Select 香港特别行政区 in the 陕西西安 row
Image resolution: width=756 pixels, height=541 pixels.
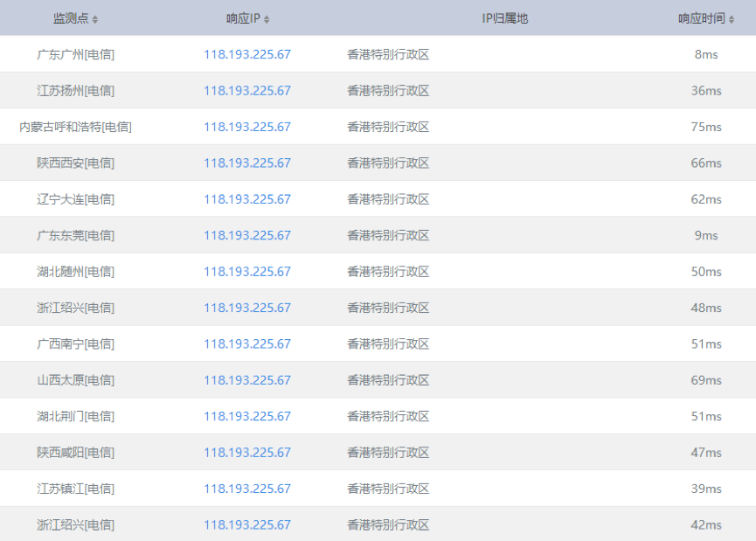(x=388, y=163)
